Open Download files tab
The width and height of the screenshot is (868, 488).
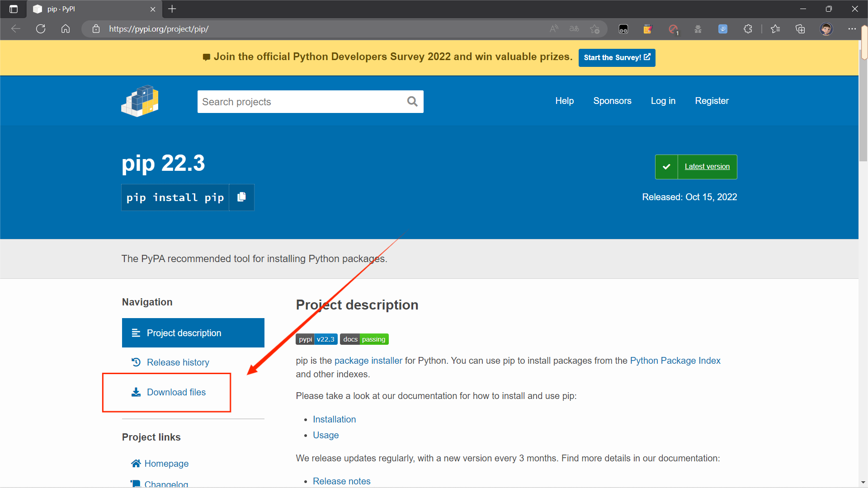coord(168,392)
